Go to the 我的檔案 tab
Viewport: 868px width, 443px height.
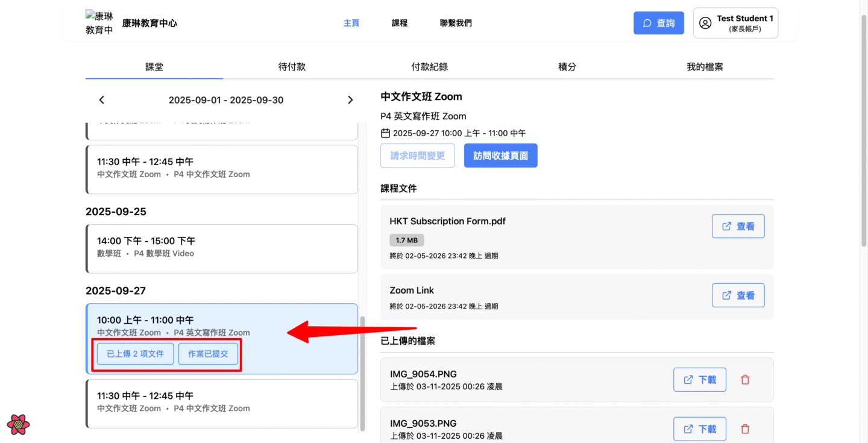(x=705, y=67)
